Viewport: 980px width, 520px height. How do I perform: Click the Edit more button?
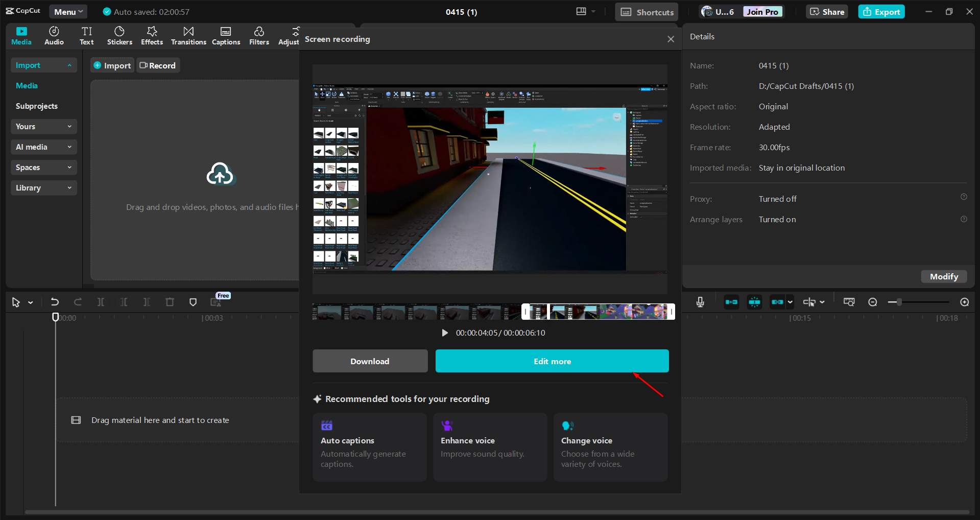[x=552, y=361]
